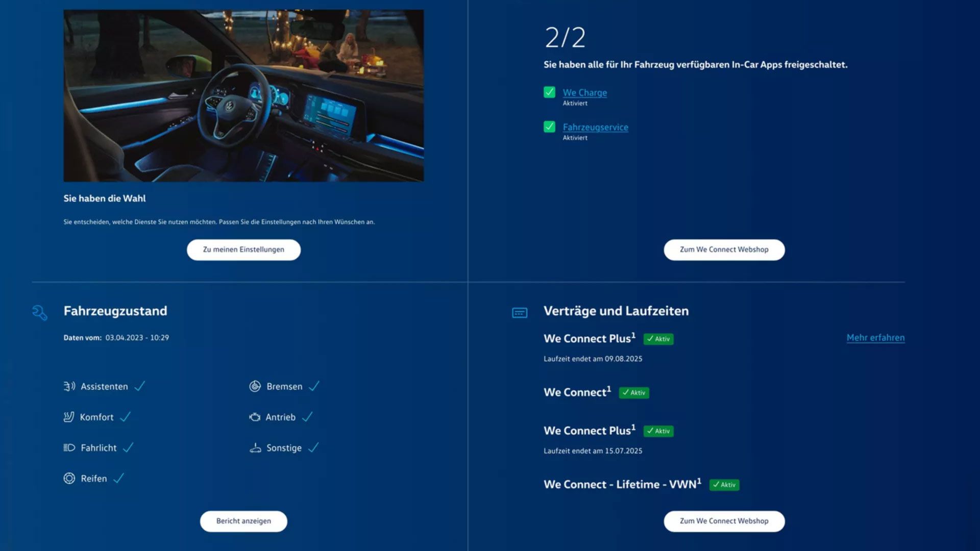
Task: Click the checkmark next to Fahrlicht
Action: click(x=128, y=447)
